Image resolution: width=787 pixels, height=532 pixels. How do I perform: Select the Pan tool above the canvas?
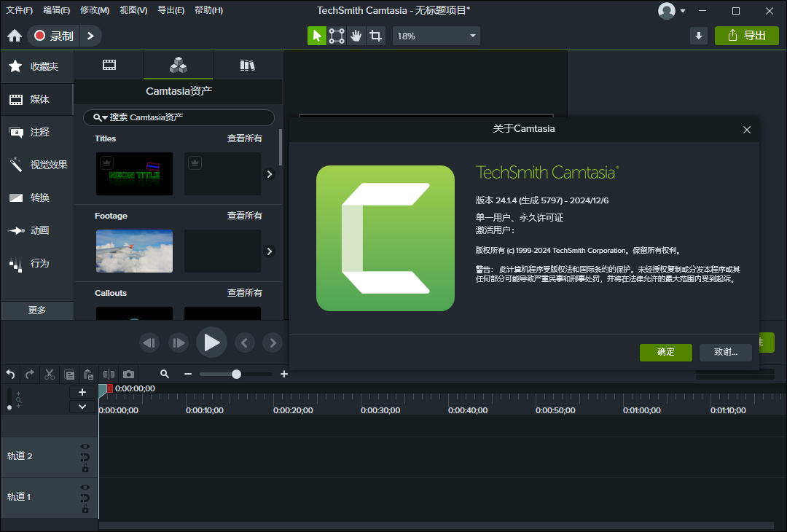tap(356, 35)
